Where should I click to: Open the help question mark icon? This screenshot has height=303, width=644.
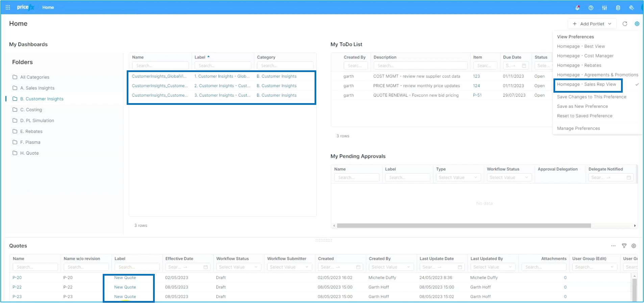pos(591,7)
